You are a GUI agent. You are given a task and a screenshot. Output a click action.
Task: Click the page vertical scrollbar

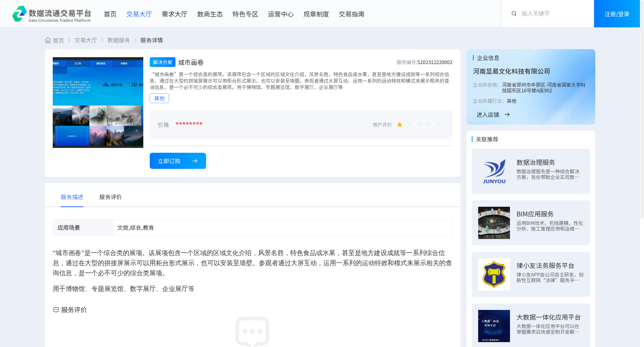click(642, 109)
